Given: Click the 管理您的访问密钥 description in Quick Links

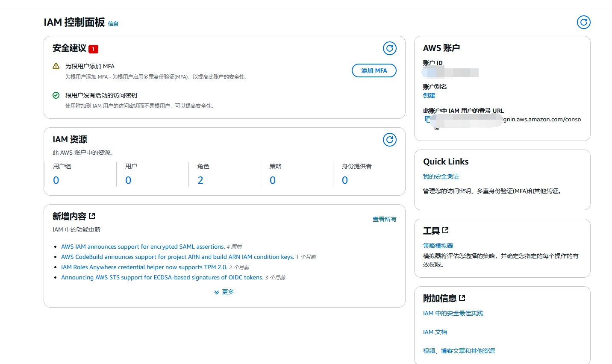Looking at the screenshot, I should pos(492,191).
